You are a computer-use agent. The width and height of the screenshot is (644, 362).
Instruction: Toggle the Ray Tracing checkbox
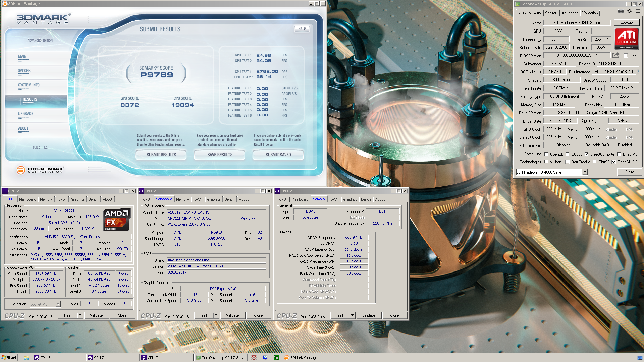click(567, 162)
